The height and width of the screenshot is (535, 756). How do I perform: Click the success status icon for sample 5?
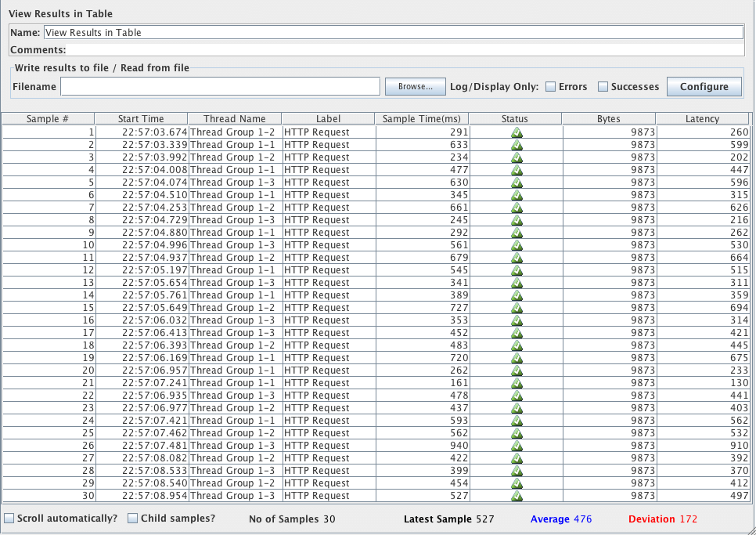click(517, 183)
